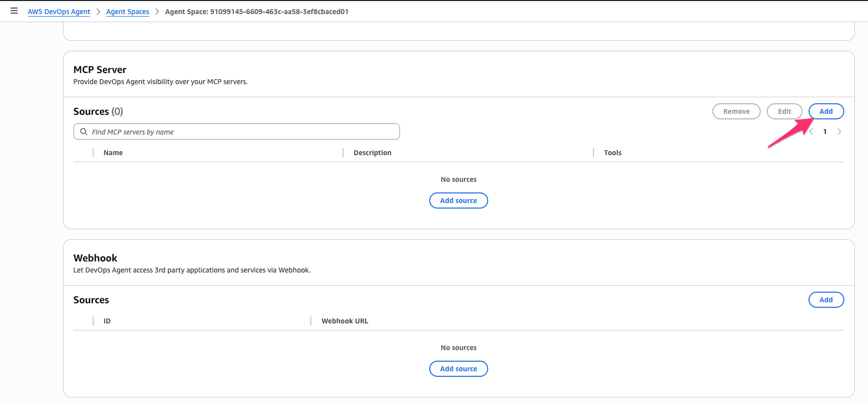This screenshot has width=868, height=403.
Task: Click the Webhook URL column header
Action: pyautogui.click(x=345, y=321)
